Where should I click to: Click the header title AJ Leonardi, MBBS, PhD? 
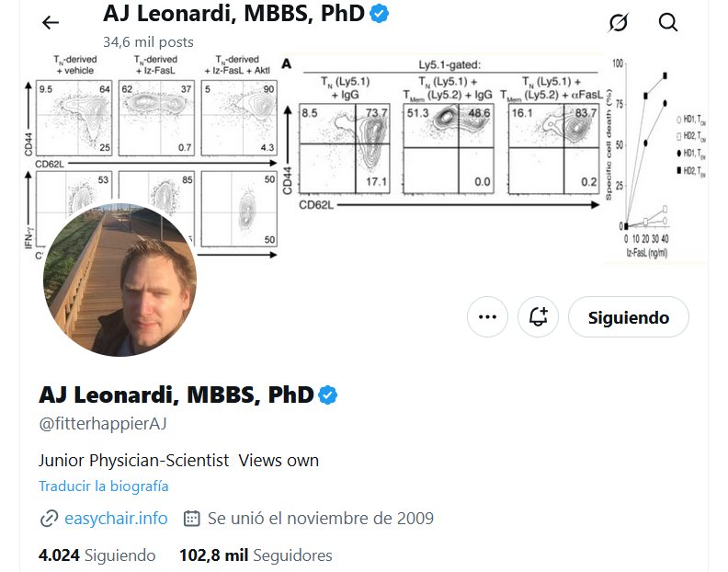[234, 14]
